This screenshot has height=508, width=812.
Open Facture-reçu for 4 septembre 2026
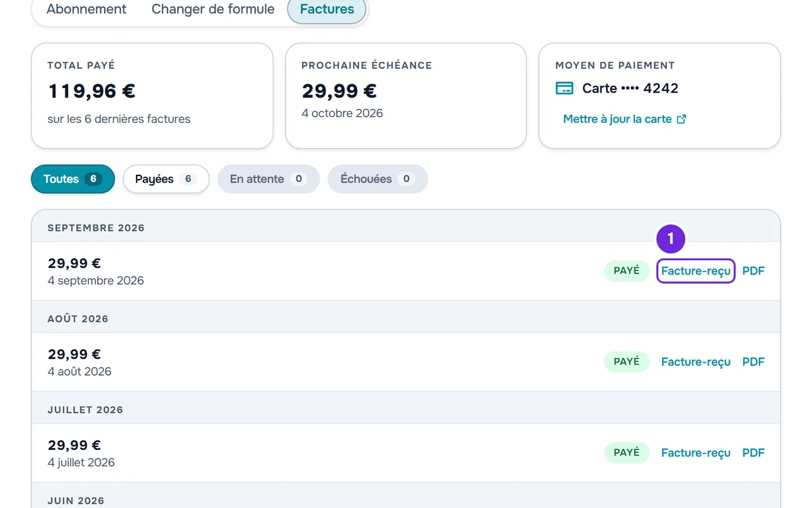click(x=696, y=271)
